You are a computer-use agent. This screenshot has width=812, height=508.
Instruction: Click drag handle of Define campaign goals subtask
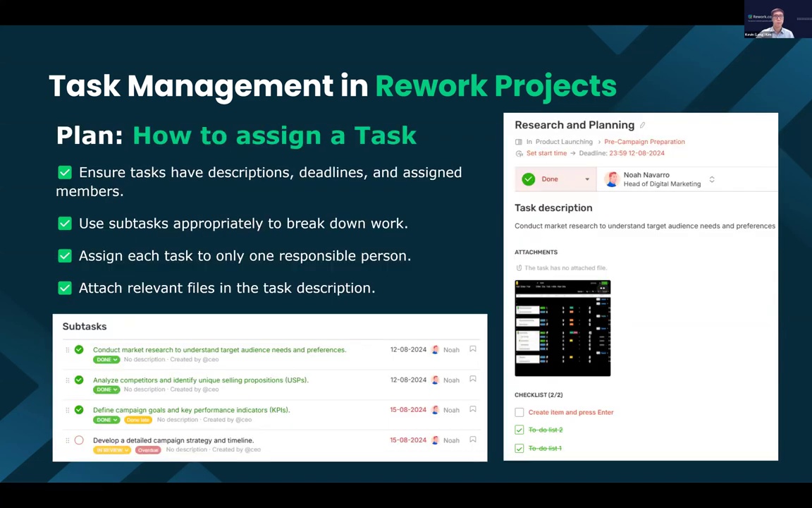(68, 410)
